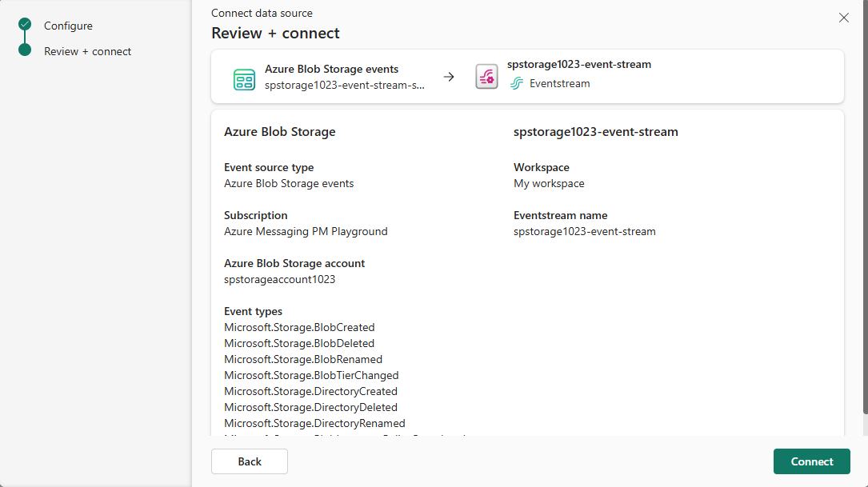Click 'Microsoft.Storage.BlobDeleted' event type
The height and width of the screenshot is (487, 868).
pyautogui.click(x=299, y=343)
